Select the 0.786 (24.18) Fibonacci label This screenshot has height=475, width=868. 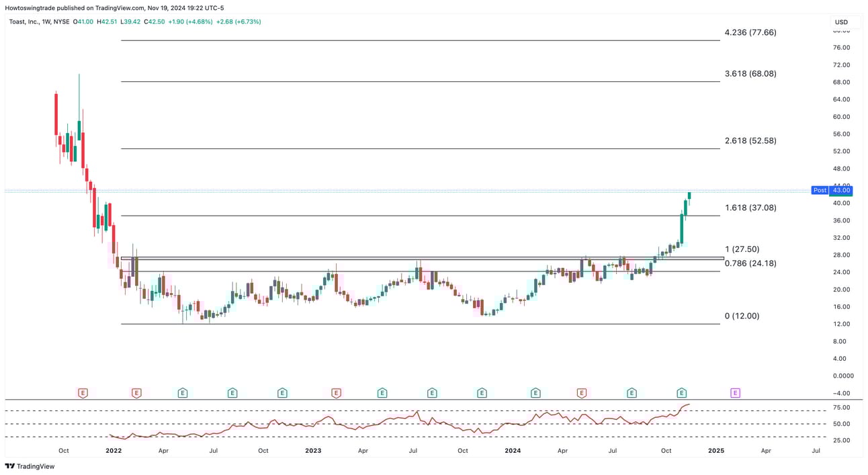[750, 263]
